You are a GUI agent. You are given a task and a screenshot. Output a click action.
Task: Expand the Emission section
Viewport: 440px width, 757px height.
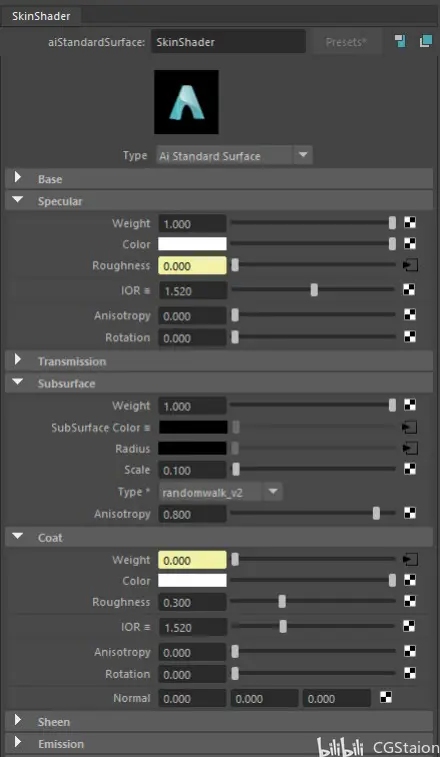(18, 742)
